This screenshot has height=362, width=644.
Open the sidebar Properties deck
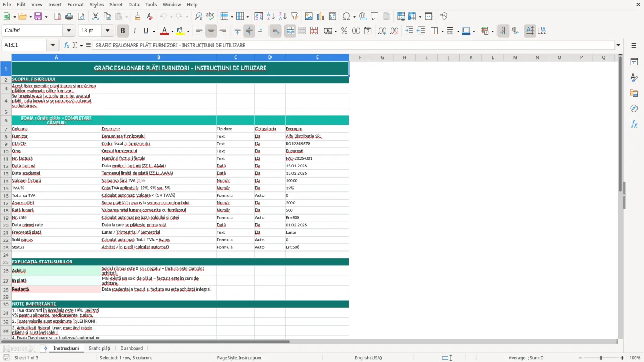click(634, 62)
